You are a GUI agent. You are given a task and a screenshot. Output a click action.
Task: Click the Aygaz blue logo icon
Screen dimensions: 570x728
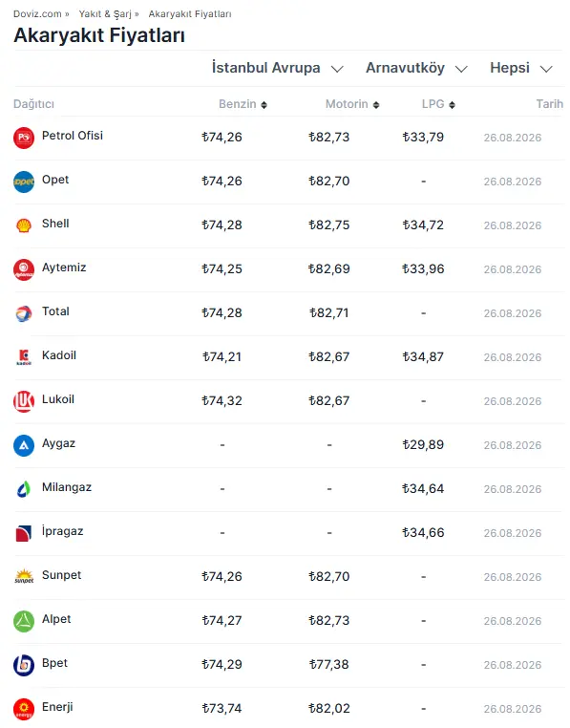click(24, 446)
